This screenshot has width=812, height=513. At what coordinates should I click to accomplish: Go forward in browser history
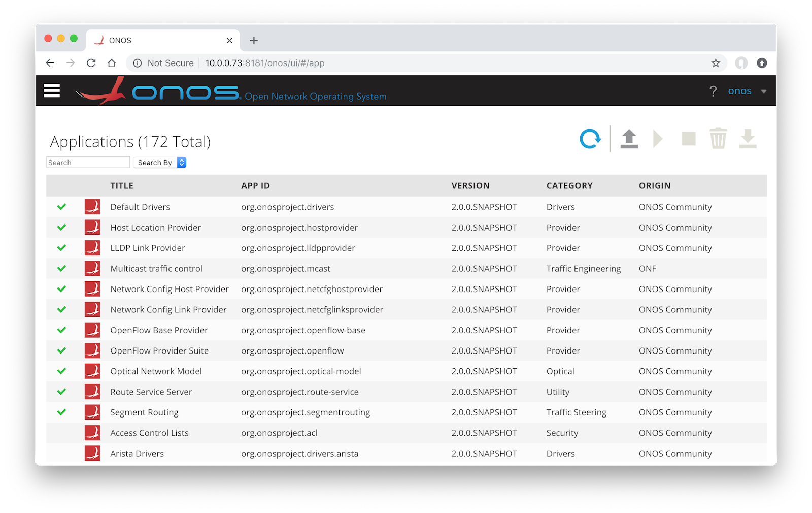point(71,63)
